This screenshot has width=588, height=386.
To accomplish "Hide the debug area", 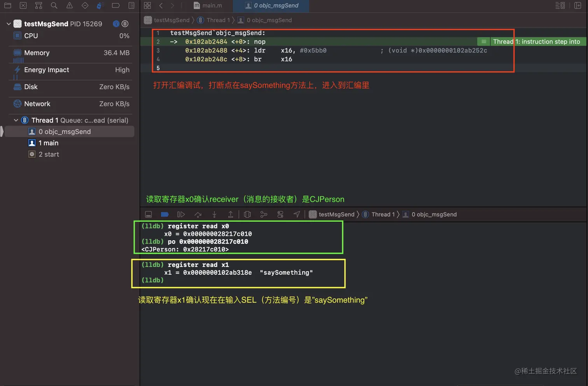I will coord(148,215).
